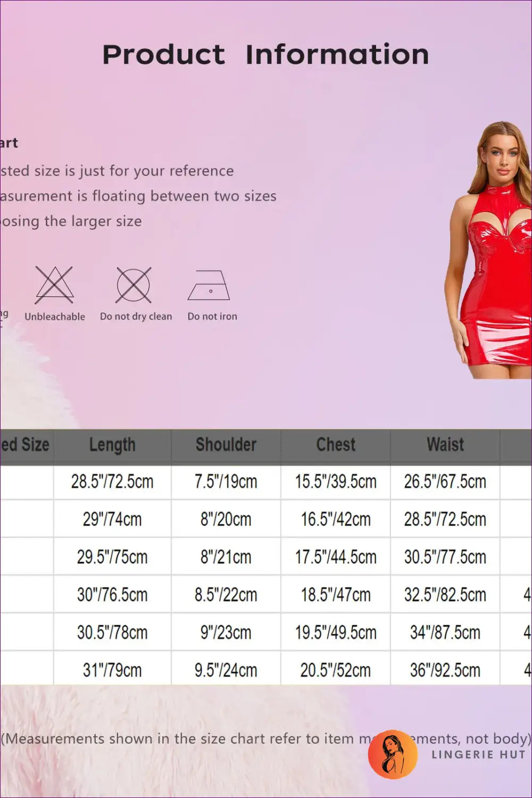This screenshot has height=798, width=532.
Task: Click the Unbleachable label text
Action: point(55,317)
